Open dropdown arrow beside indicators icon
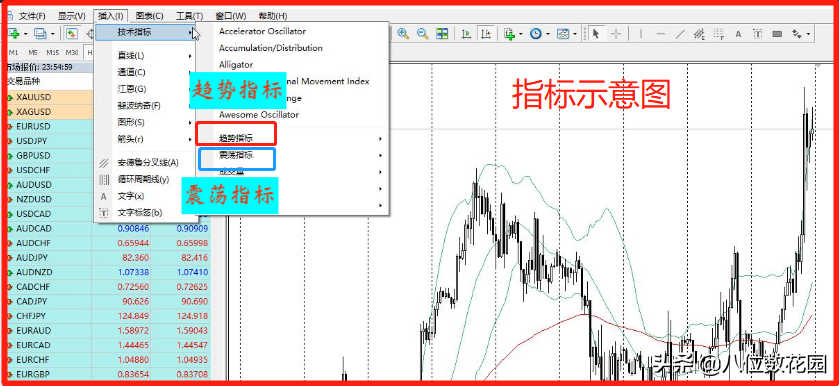The width and height of the screenshot is (839, 386). [520, 34]
